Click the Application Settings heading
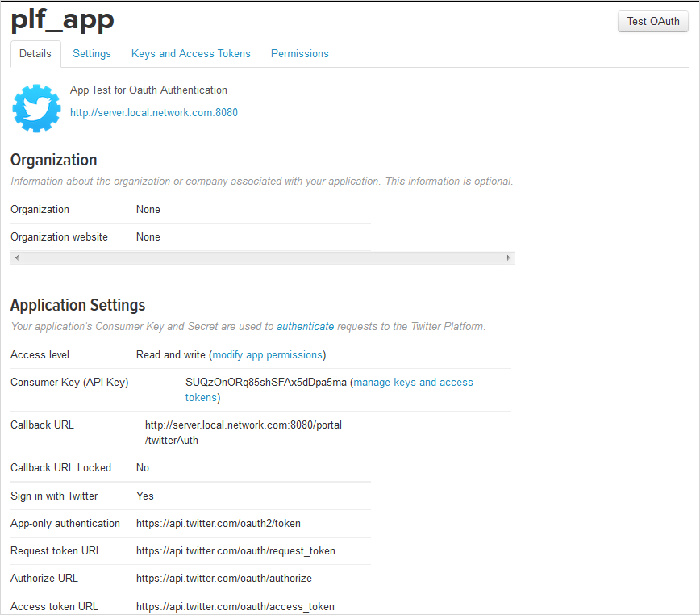 pyautogui.click(x=77, y=305)
